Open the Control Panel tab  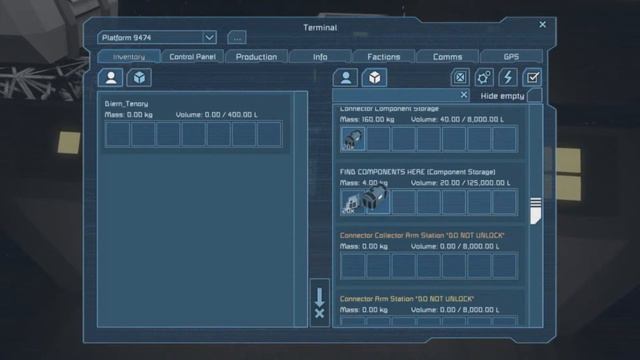[192, 57]
